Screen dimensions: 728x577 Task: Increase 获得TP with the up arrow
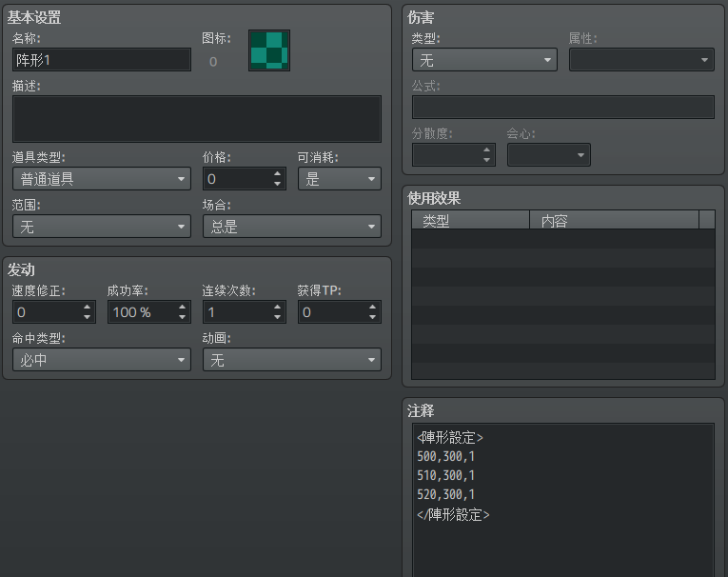(373, 308)
